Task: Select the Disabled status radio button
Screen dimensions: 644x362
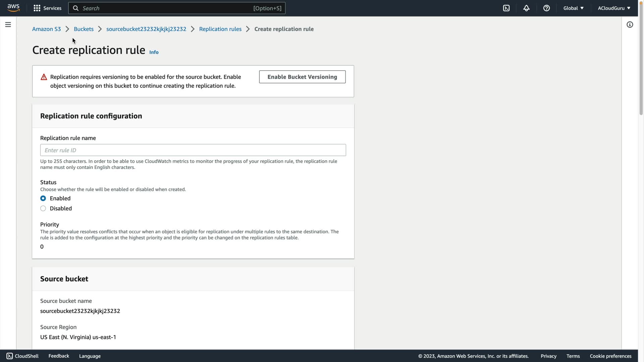Action: (43, 208)
